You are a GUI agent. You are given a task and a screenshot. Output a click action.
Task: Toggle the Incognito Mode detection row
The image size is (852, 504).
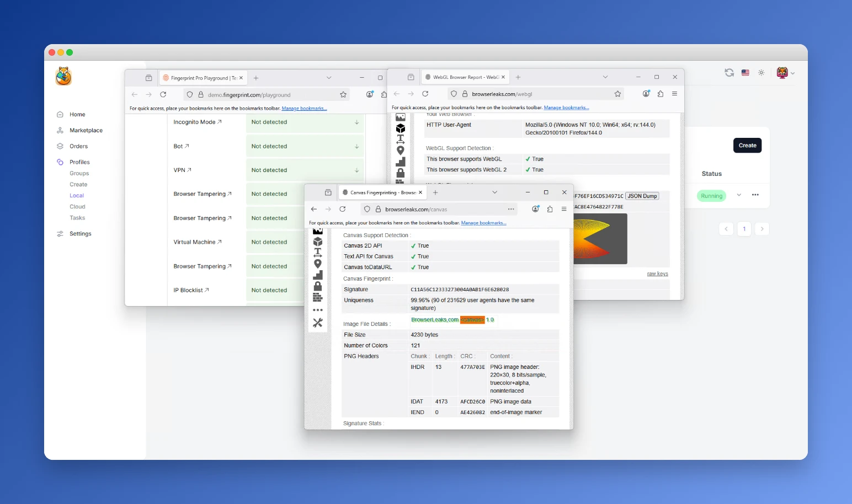[x=356, y=122]
